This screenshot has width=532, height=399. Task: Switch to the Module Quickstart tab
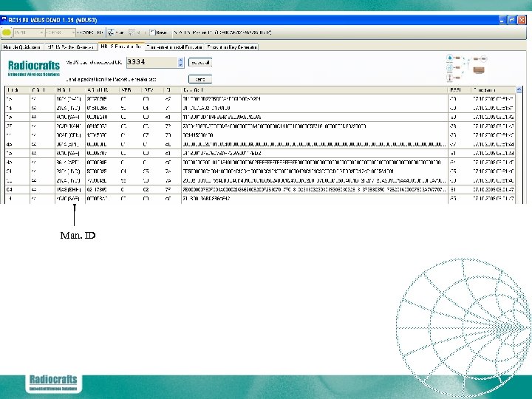(x=22, y=47)
